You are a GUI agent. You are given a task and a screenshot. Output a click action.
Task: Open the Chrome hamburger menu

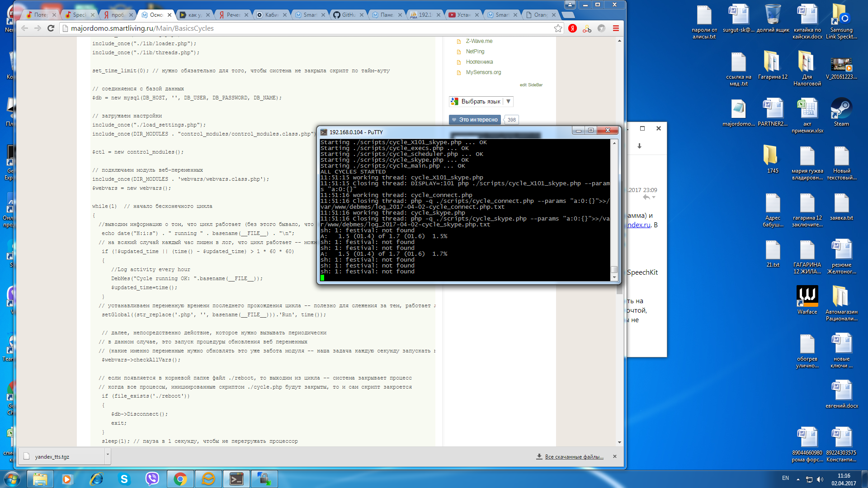pos(616,28)
